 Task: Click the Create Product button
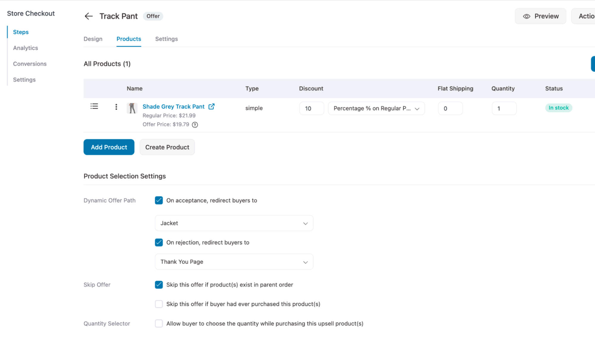tap(167, 147)
